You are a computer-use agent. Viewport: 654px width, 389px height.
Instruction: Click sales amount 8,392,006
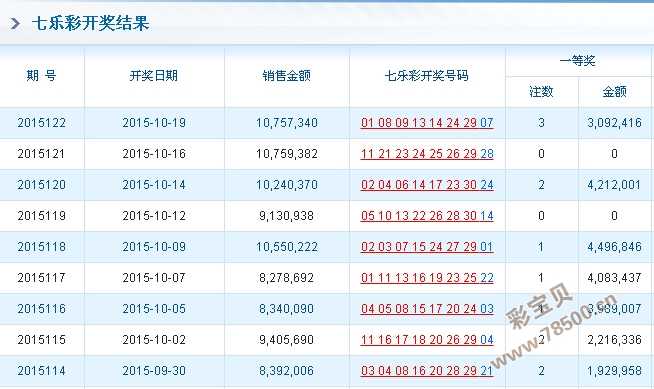pyautogui.click(x=287, y=371)
